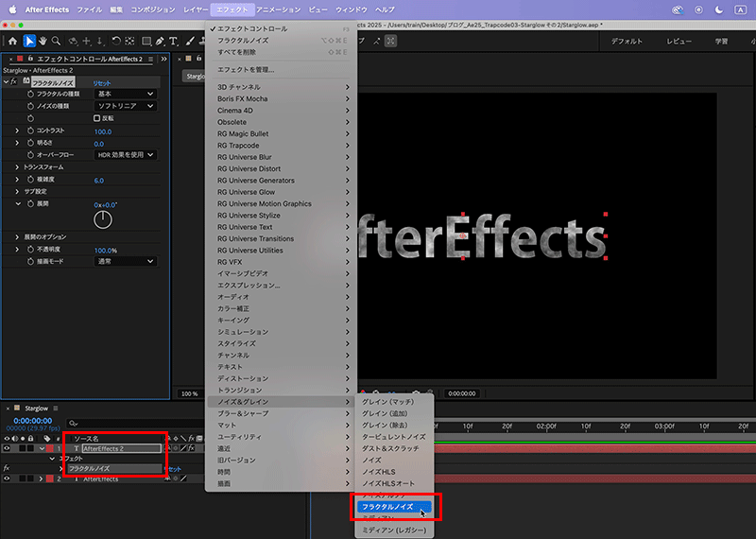Toggle solo box for AfterEffects 2 layer
The image size is (756, 539).
coord(22,448)
